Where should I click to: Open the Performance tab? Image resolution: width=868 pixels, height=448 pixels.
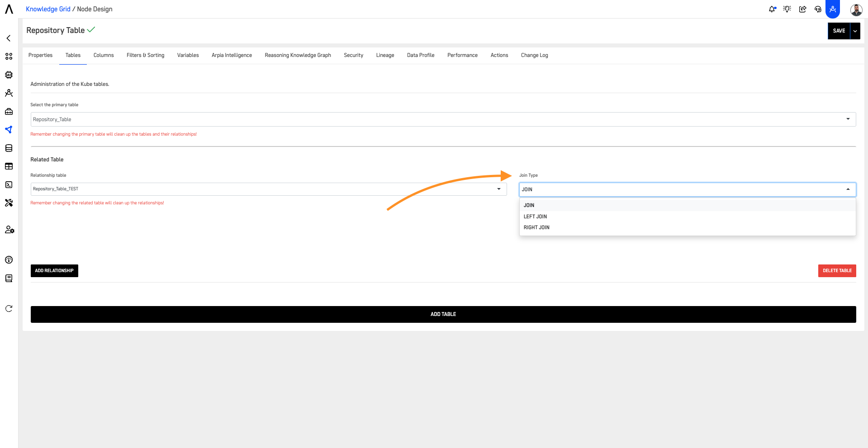[462, 55]
